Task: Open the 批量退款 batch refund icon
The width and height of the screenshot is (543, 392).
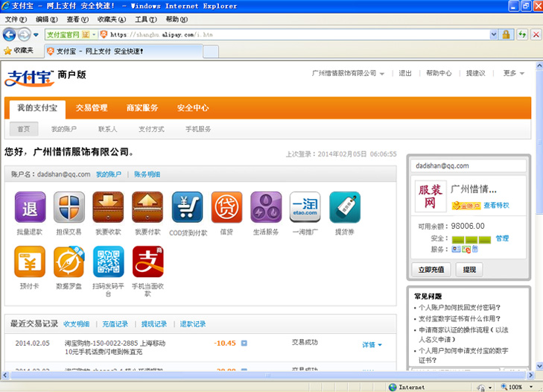Action: click(x=30, y=207)
